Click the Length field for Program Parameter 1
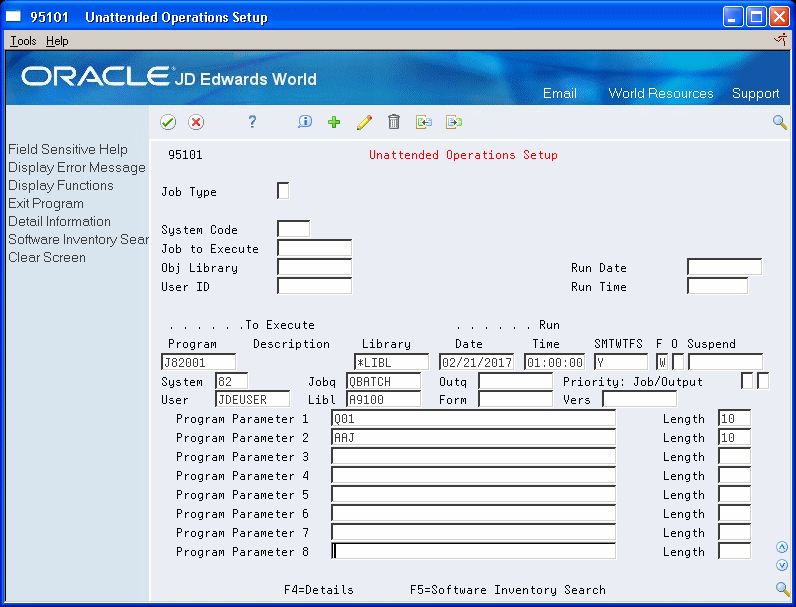 (x=735, y=419)
